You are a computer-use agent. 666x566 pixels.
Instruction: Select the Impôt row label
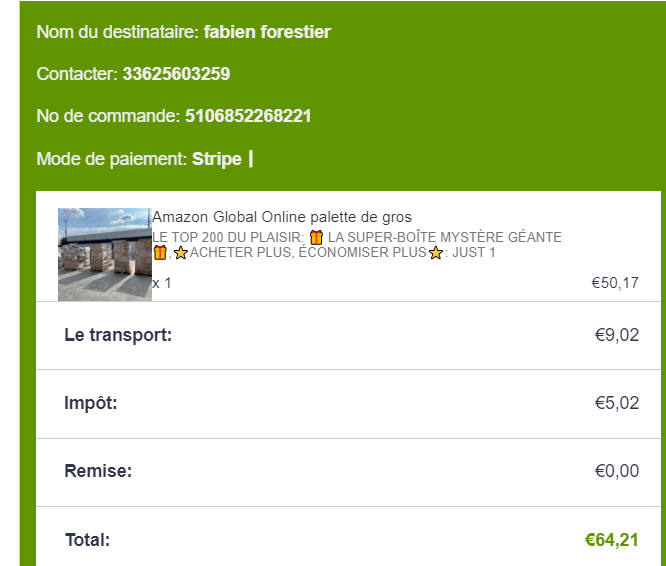pyautogui.click(x=91, y=403)
